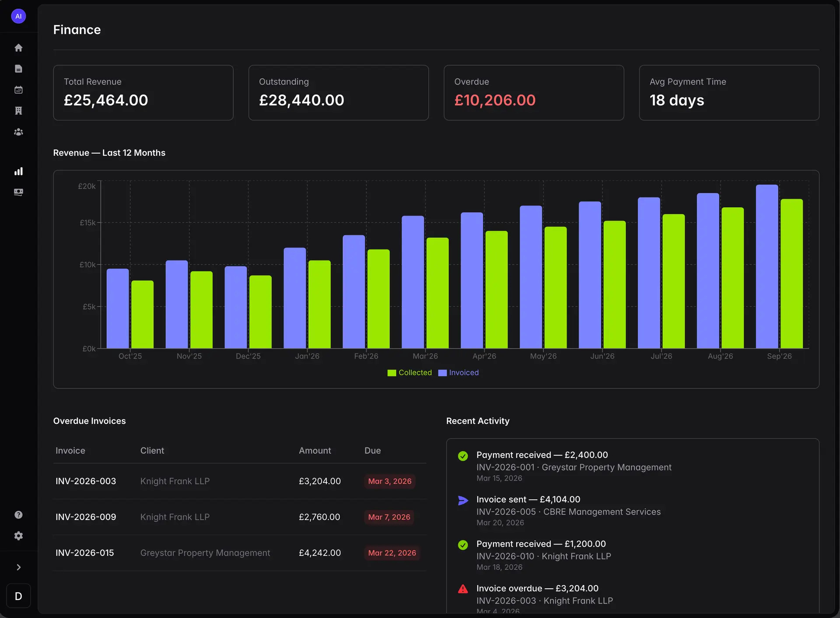Image resolution: width=840 pixels, height=618 pixels.
Task: Click the green check beside the £1,200.00 payment
Action: click(x=463, y=545)
